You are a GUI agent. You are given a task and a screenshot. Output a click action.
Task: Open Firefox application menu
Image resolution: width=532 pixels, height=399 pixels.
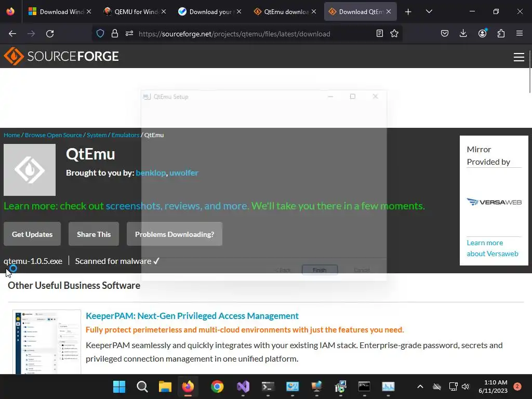tap(520, 34)
